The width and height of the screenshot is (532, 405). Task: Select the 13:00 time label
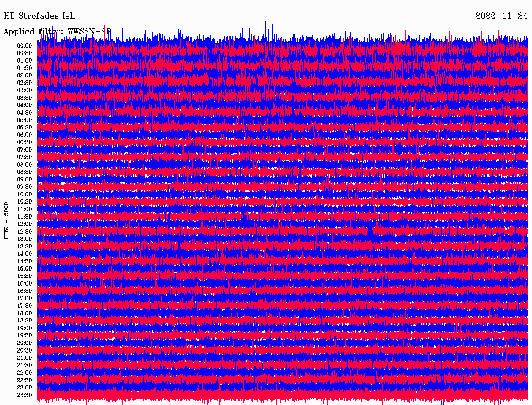click(x=24, y=239)
